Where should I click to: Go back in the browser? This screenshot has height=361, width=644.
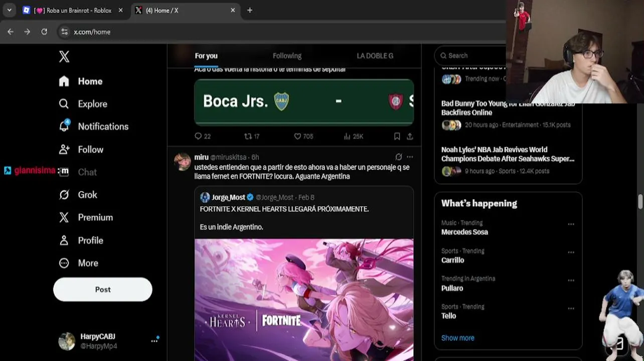[11, 32]
